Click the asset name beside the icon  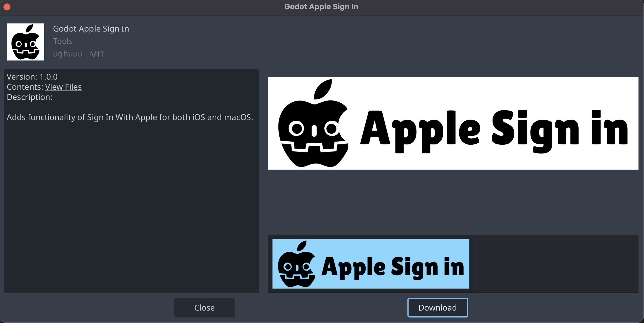pyautogui.click(x=91, y=29)
